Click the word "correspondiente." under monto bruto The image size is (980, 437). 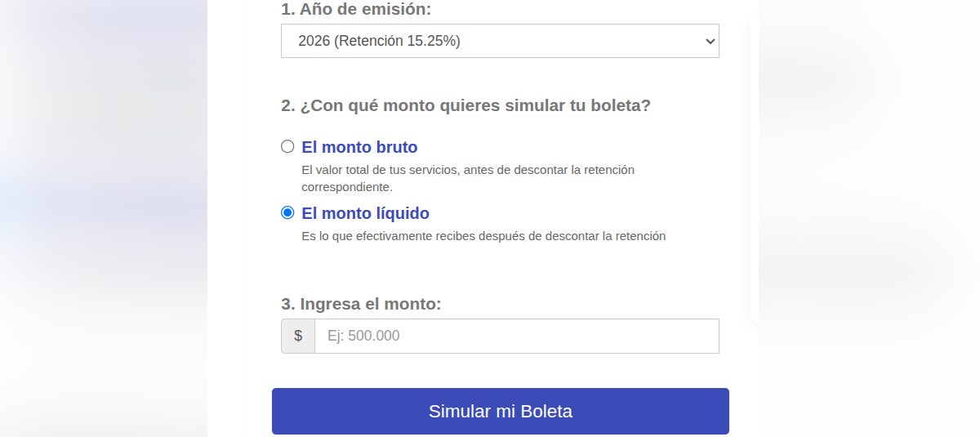click(347, 187)
